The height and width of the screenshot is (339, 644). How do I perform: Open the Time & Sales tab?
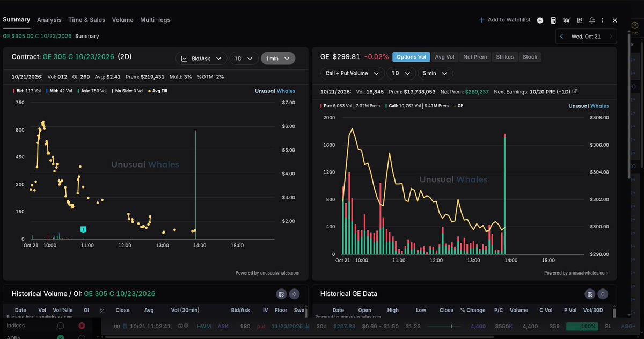87,20
